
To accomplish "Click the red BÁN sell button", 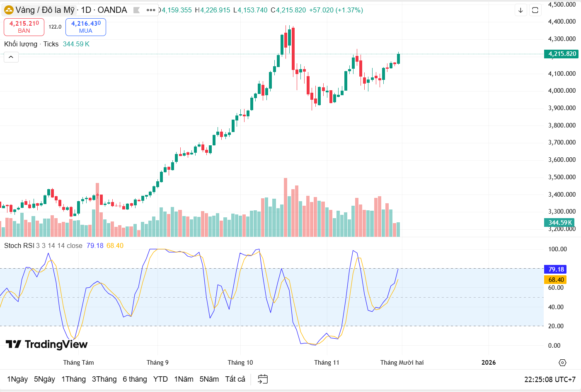I will click(x=24, y=27).
